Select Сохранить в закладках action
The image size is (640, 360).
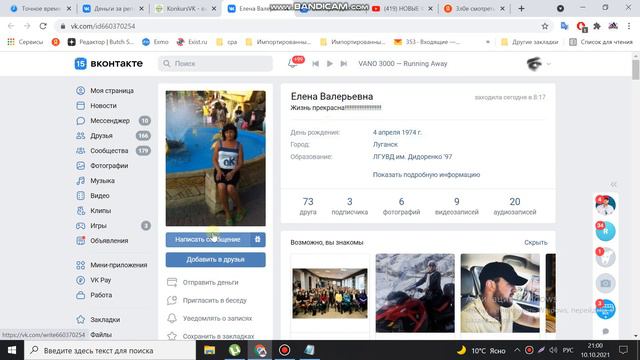[218, 336]
